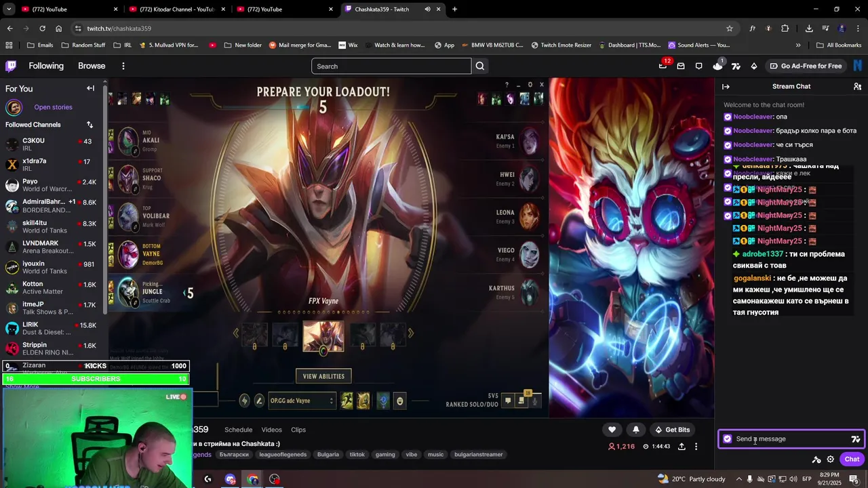This screenshot has height=488, width=868.
Task: Open 7TV emote picker in message box
Action: [x=856, y=439]
